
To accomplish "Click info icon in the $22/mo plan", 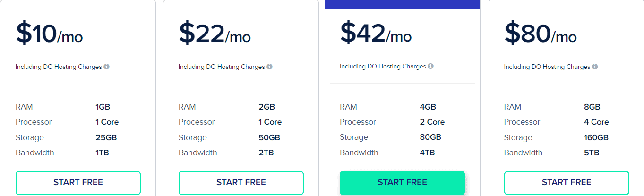I will pyautogui.click(x=269, y=67).
